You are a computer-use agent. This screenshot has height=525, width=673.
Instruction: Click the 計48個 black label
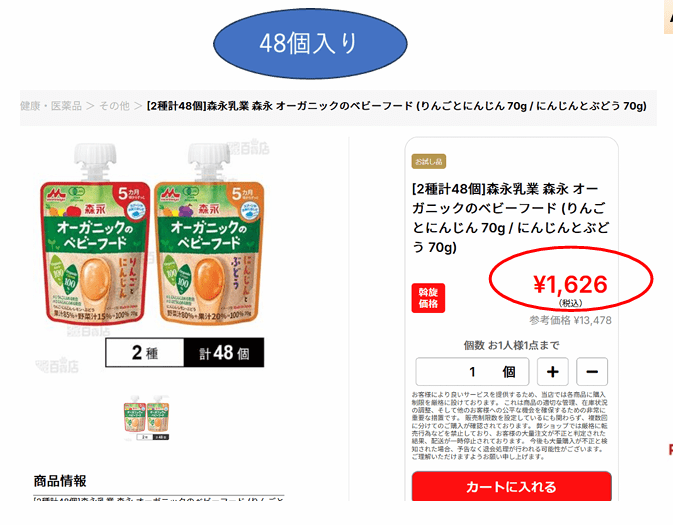click(x=224, y=352)
